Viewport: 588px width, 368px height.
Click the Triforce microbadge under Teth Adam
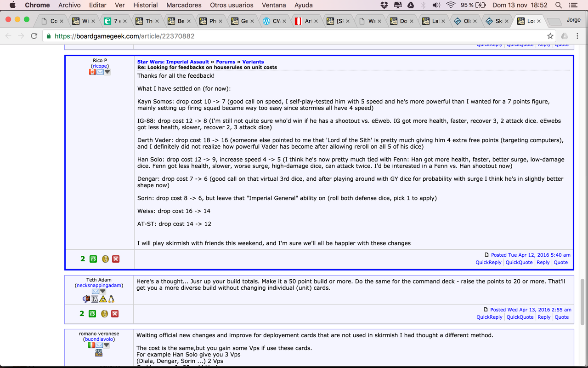point(103,299)
